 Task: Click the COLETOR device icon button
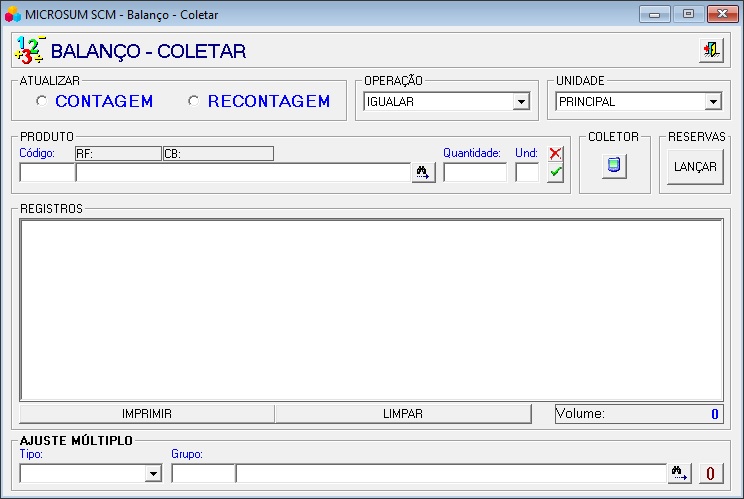point(614,166)
